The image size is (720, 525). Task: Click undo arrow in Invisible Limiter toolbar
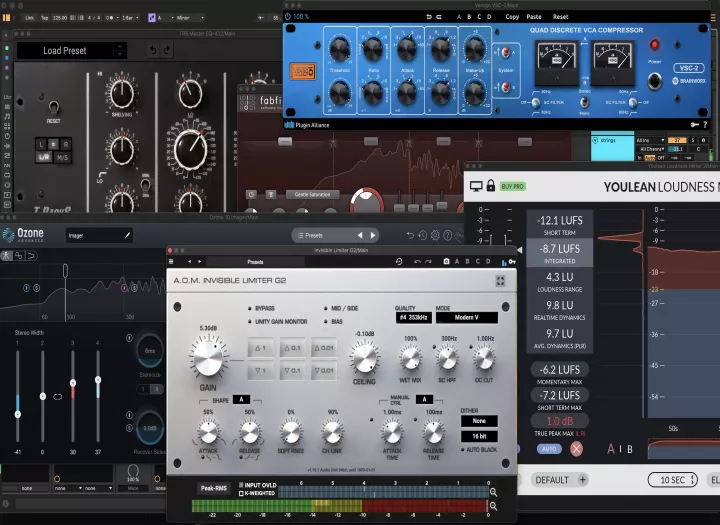(x=417, y=262)
